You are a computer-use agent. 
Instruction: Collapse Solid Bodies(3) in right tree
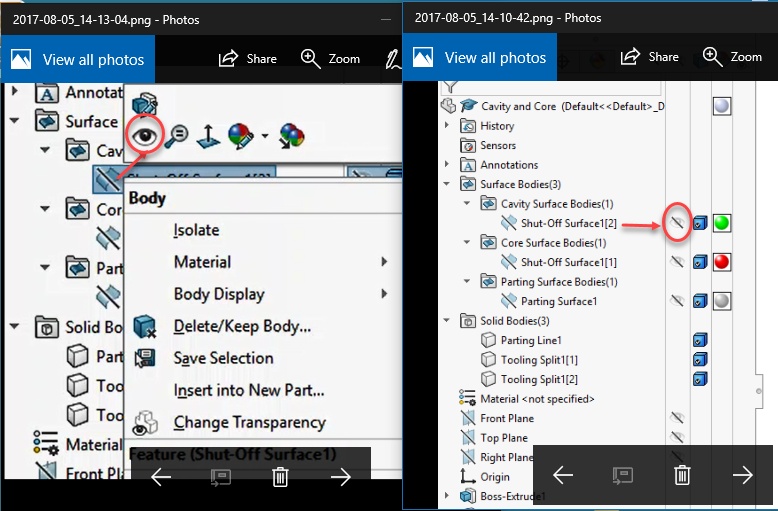click(x=447, y=320)
